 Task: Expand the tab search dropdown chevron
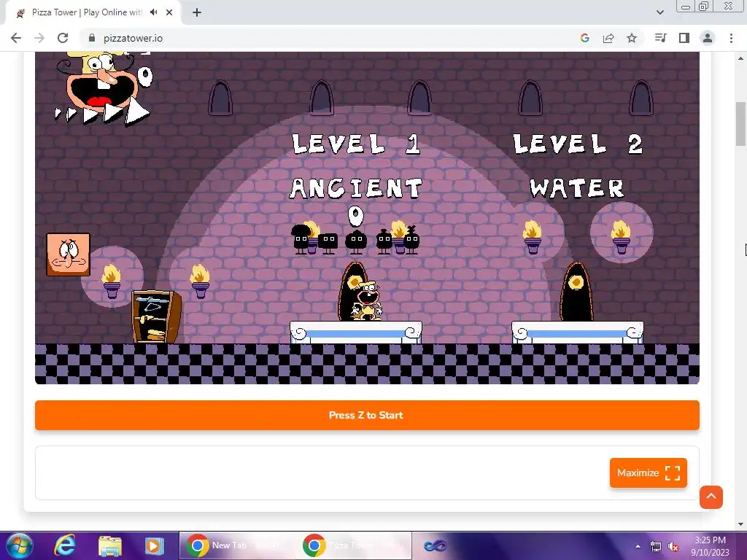[659, 12]
